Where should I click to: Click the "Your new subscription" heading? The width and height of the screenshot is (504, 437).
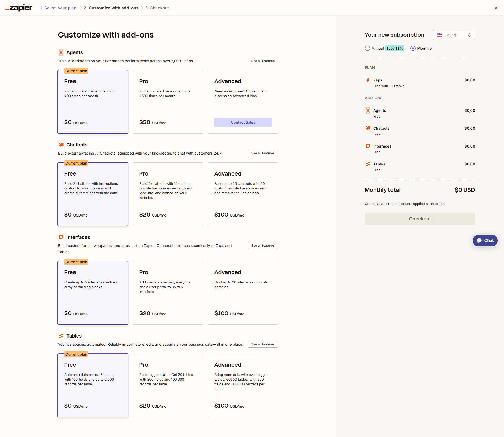point(395,35)
